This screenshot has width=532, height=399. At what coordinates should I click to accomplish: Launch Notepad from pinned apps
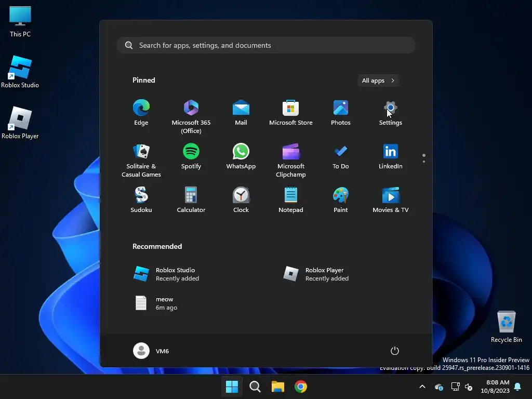point(291,200)
